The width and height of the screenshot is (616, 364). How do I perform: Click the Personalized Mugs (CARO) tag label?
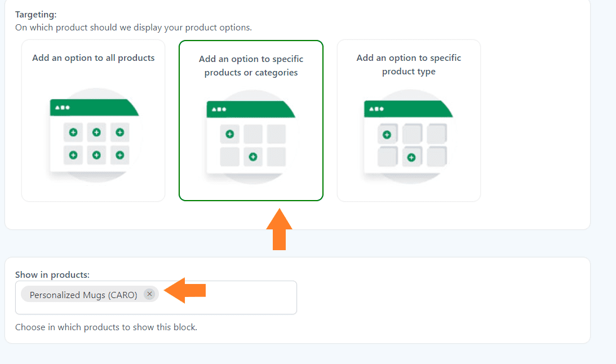[x=83, y=295]
